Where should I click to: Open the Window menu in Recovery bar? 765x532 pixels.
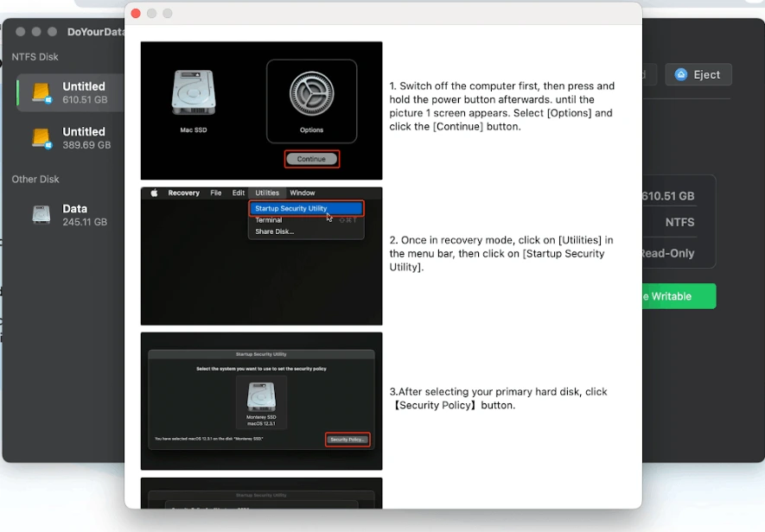pos(302,193)
